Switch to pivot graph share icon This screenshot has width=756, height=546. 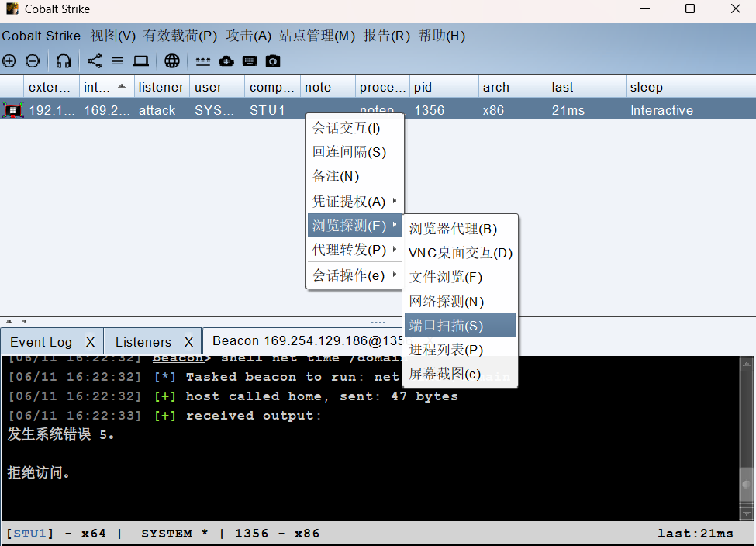[x=94, y=60]
